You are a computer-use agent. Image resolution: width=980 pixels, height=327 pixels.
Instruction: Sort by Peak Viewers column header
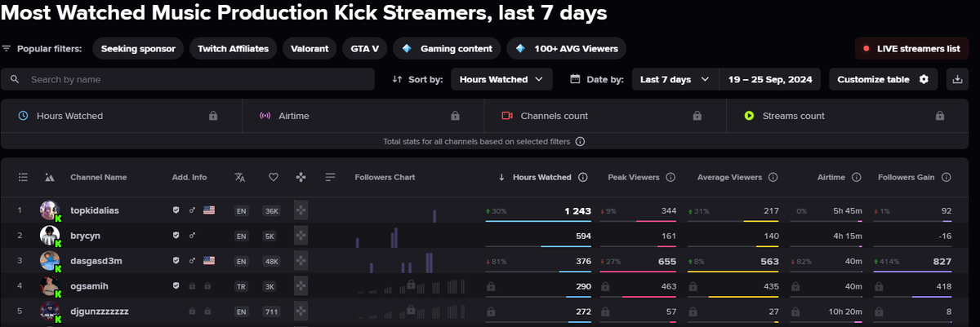click(633, 177)
